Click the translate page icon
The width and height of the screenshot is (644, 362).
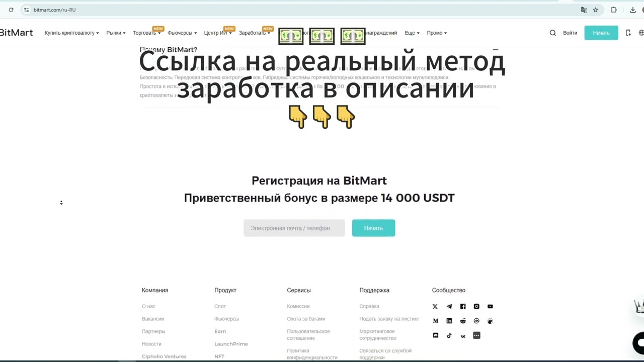584,10
